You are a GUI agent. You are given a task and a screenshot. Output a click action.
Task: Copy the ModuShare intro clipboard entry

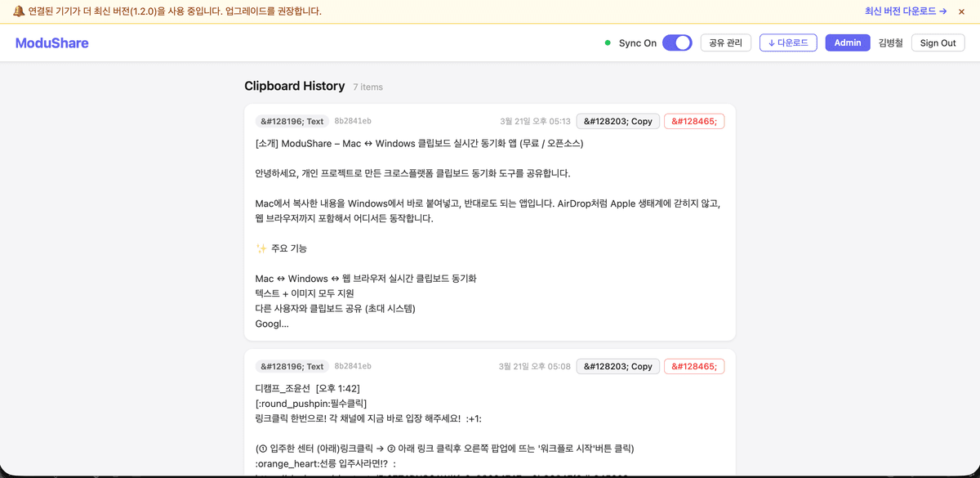[617, 122]
